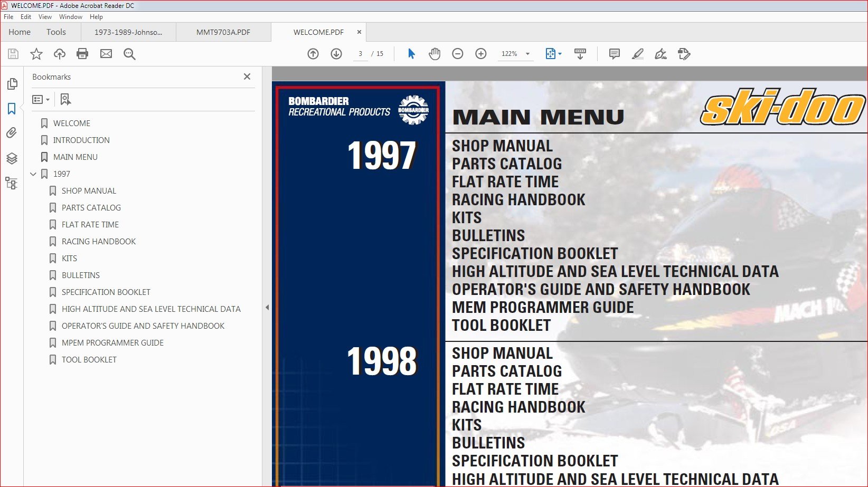Open the Find text search tool
Screen dimensions: 868x487
pyautogui.click(x=129, y=54)
